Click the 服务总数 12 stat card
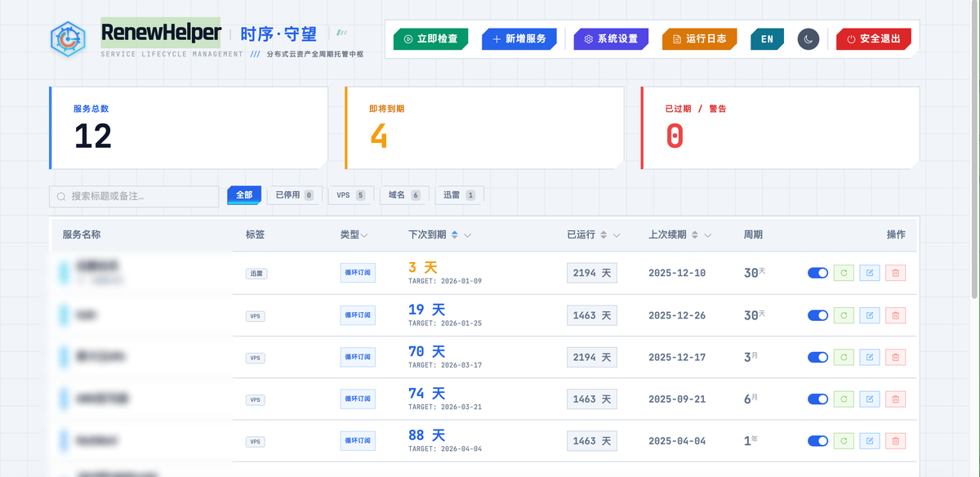Screen dimensions: 980x477 click(189, 128)
